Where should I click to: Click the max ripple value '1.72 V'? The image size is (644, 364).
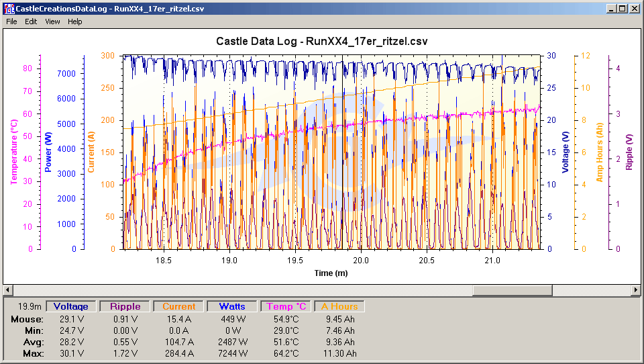coord(125,354)
